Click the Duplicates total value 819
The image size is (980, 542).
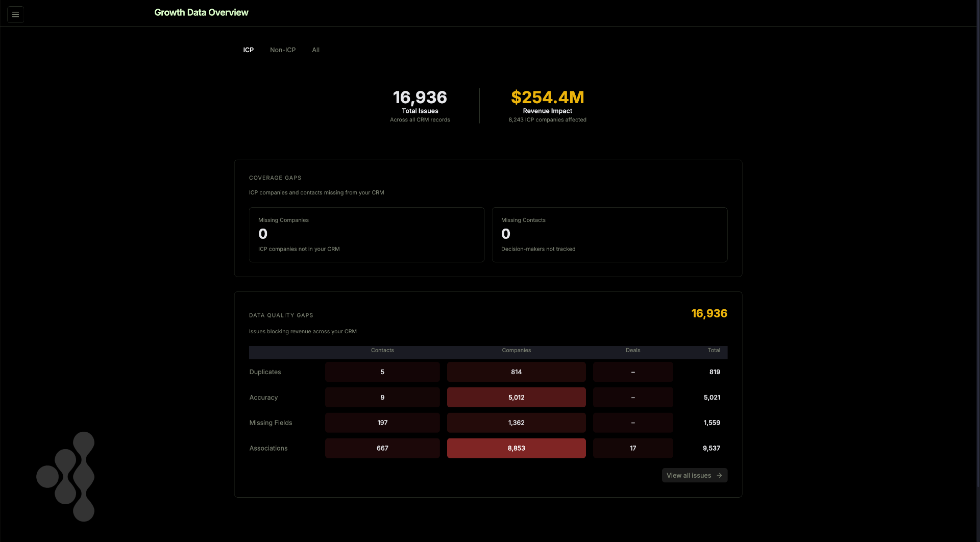715,372
